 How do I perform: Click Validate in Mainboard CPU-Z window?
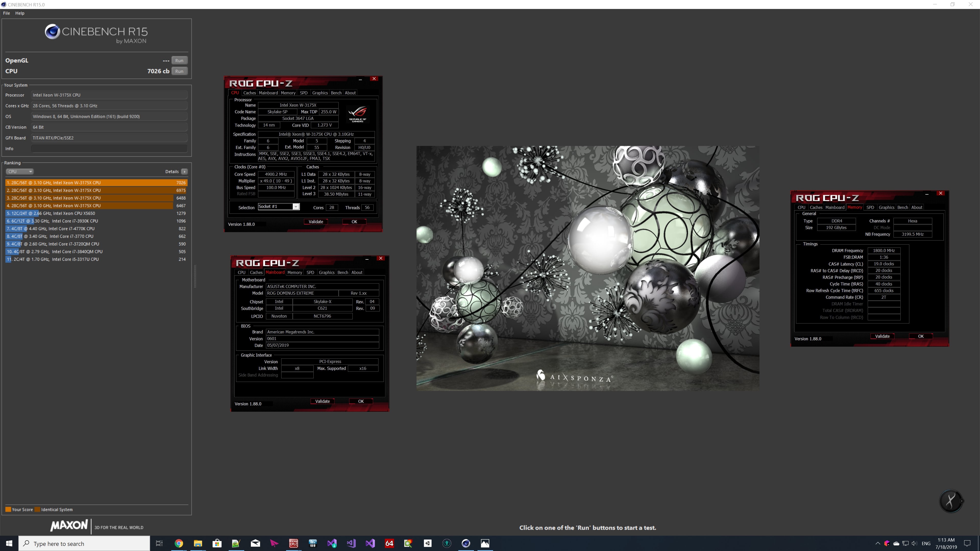[x=322, y=401]
